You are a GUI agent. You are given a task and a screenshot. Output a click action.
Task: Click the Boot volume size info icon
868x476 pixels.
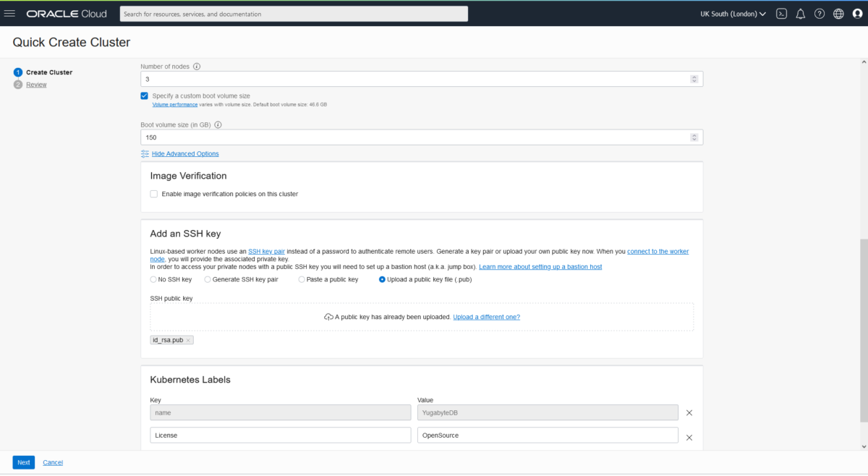218,124
